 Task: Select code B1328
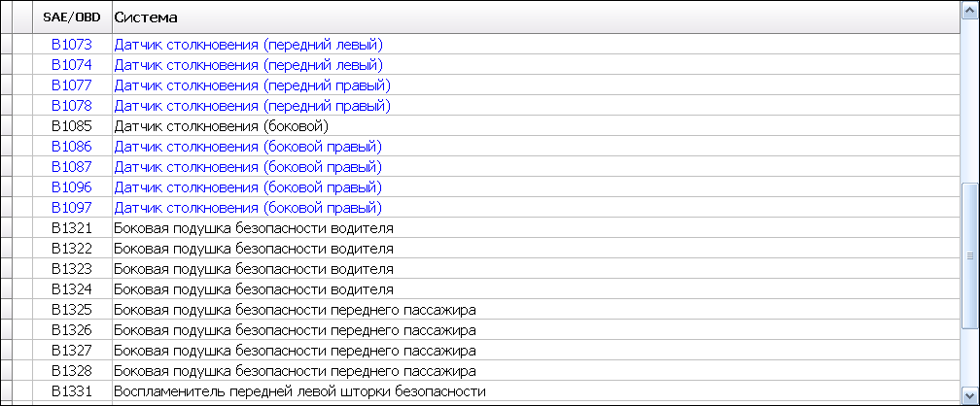[x=72, y=371]
